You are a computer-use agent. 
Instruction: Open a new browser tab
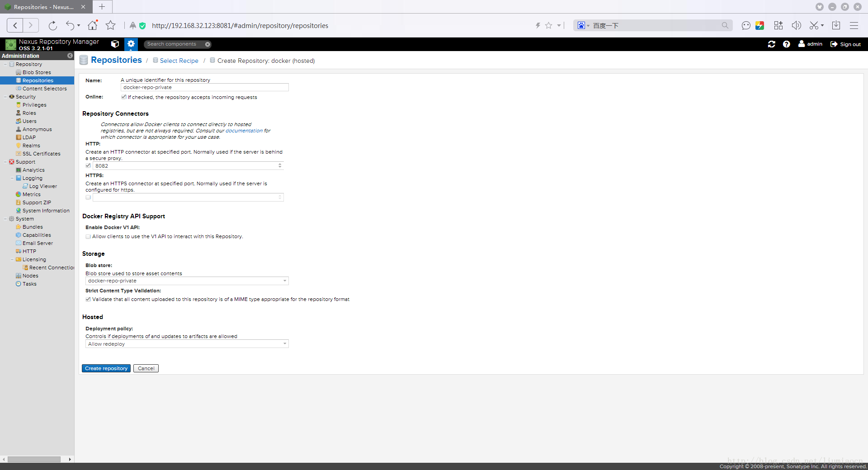click(x=102, y=7)
